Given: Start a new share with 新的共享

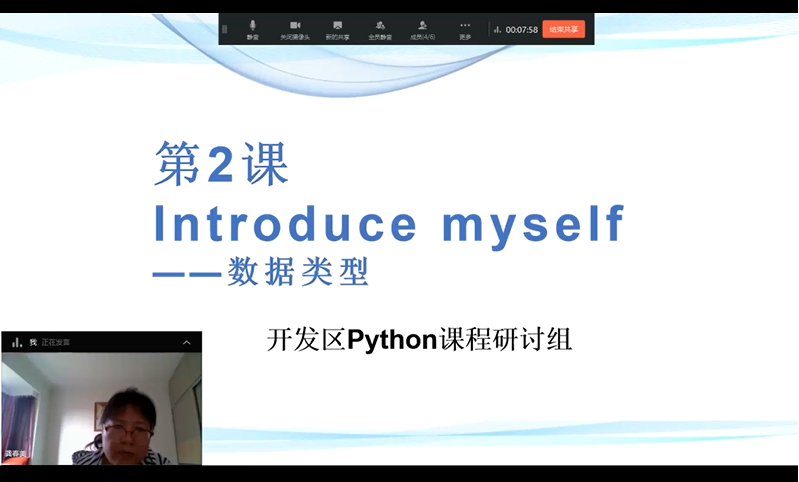Looking at the screenshot, I should [x=337, y=28].
